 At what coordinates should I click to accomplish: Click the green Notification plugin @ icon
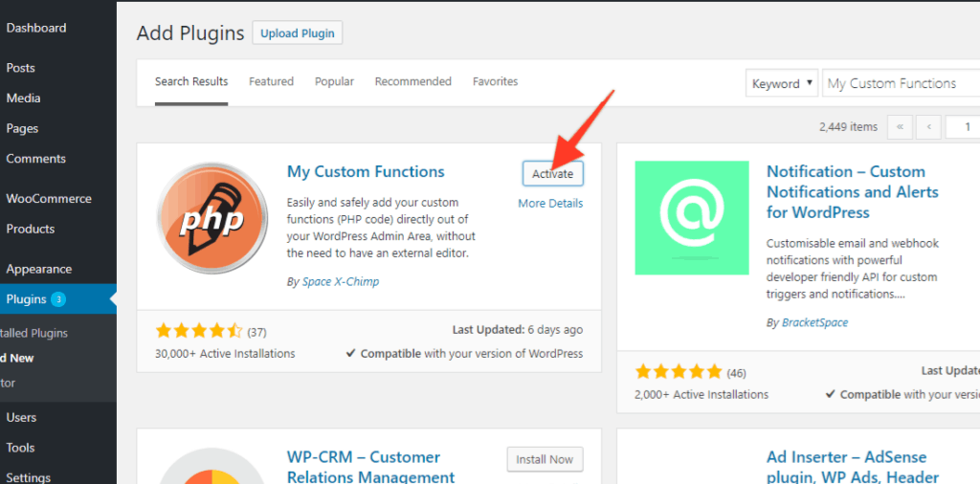click(x=691, y=217)
